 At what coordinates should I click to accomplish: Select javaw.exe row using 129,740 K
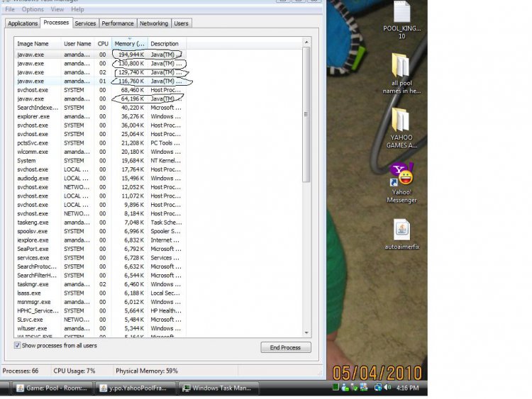[101, 72]
